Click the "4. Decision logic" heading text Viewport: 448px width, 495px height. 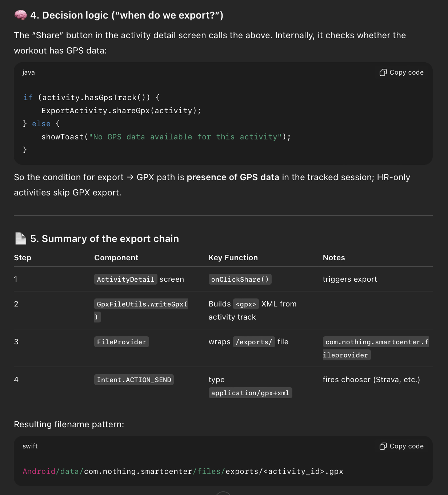tap(127, 15)
